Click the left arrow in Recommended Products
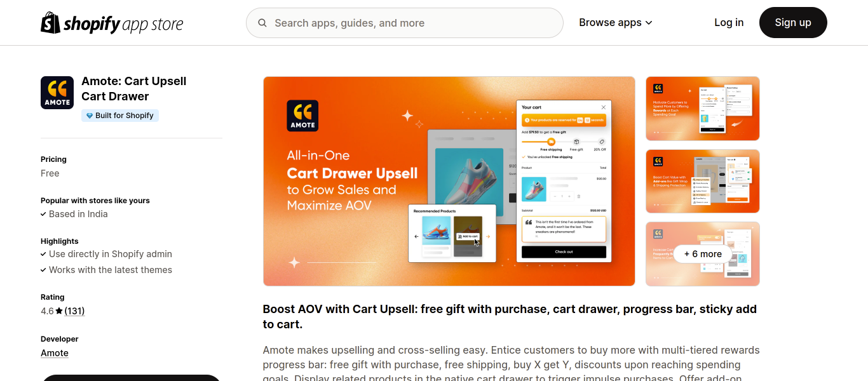This screenshot has height=381, width=868. [416, 236]
